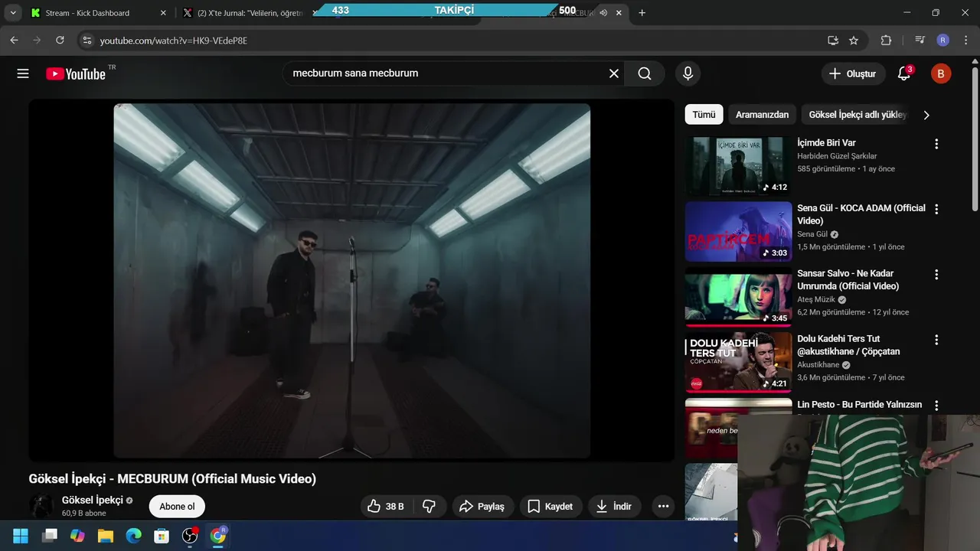980x551 pixels.
Task: Open the account avatar B menu
Action: click(941, 73)
